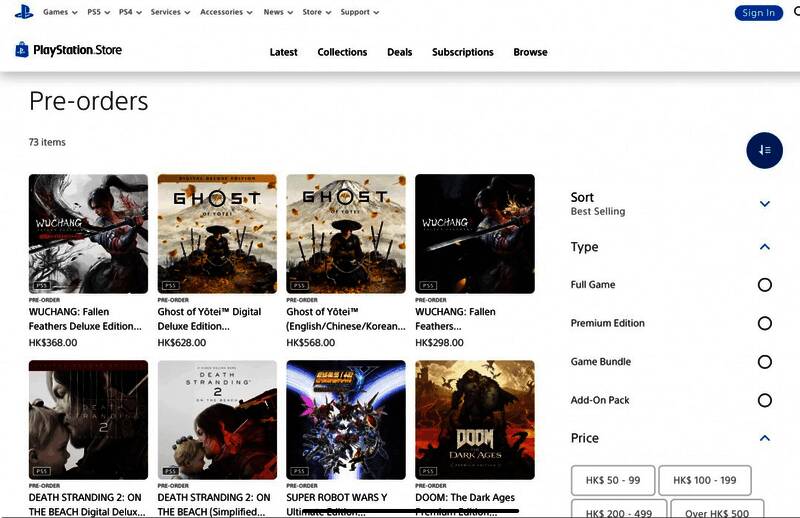This screenshot has height=518, width=800.
Task: Select the Full Game radio button
Action: pyautogui.click(x=764, y=285)
